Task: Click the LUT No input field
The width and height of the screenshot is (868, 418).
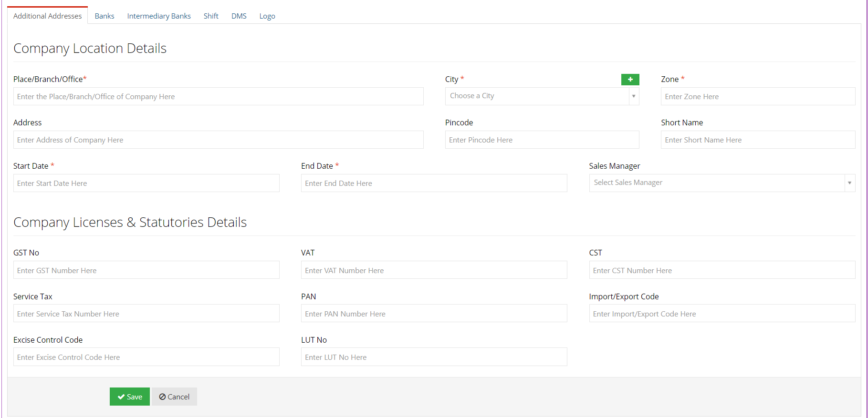Action: (x=434, y=357)
